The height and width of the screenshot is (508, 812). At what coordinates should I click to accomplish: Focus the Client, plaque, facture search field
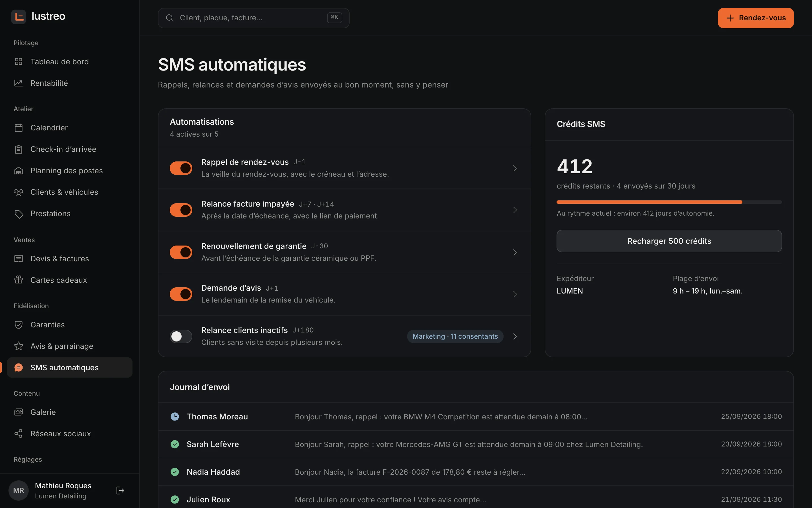point(254,18)
